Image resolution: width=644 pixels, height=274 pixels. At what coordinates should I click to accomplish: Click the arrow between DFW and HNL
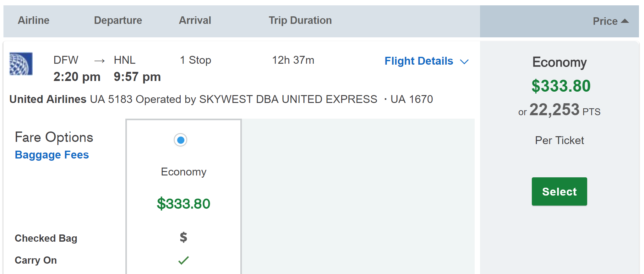point(99,61)
